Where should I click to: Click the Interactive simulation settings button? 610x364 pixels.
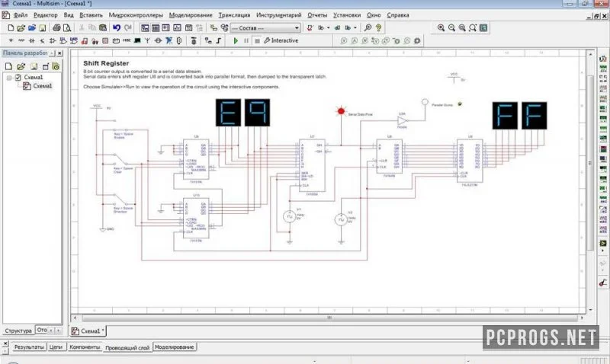(281, 40)
